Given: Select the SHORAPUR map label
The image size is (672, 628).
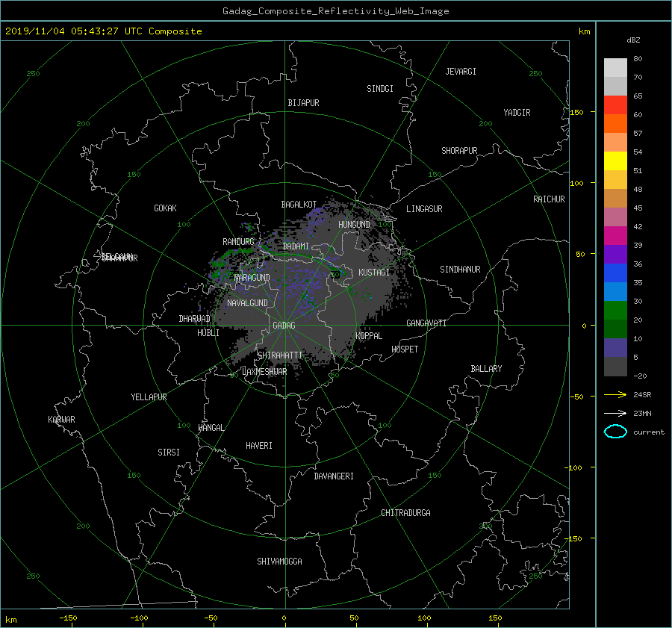Looking at the screenshot, I should [459, 151].
